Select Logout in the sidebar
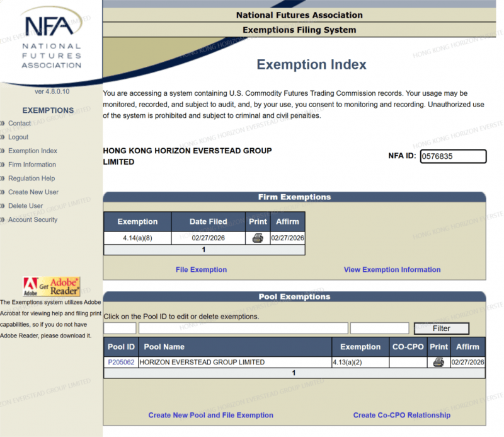This screenshot has height=437, width=504. (x=18, y=137)
